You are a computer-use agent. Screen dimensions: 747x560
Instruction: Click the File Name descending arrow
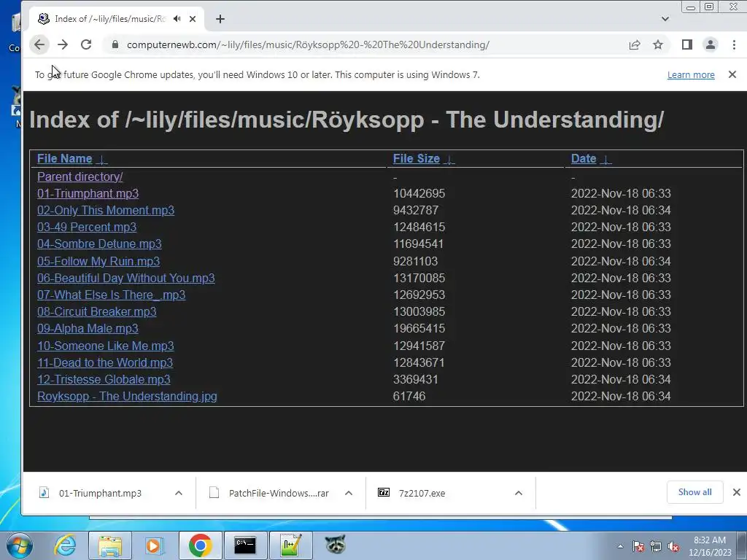[x=102, y=160]
